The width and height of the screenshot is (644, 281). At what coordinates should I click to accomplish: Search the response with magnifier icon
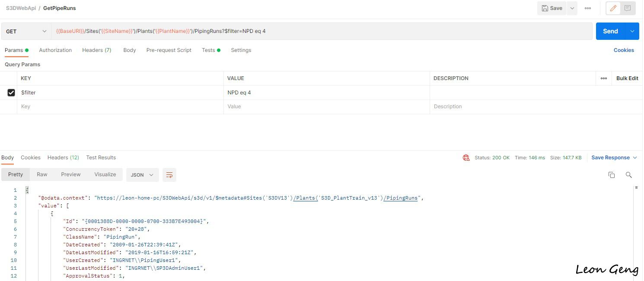tap(629, 175)
